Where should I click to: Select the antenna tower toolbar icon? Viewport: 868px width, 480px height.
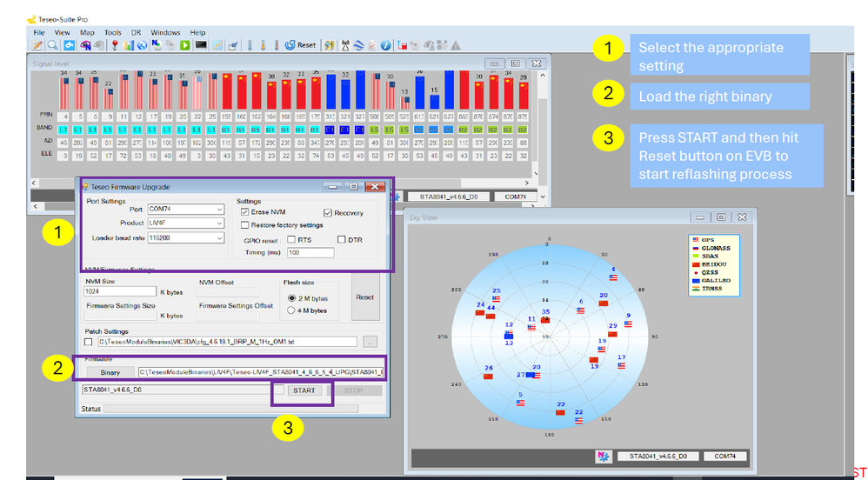pyautogui.click(x=345, y=45)
